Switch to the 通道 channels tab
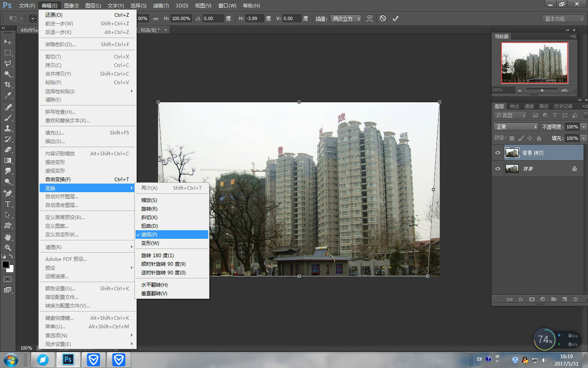 coord(529,106)
